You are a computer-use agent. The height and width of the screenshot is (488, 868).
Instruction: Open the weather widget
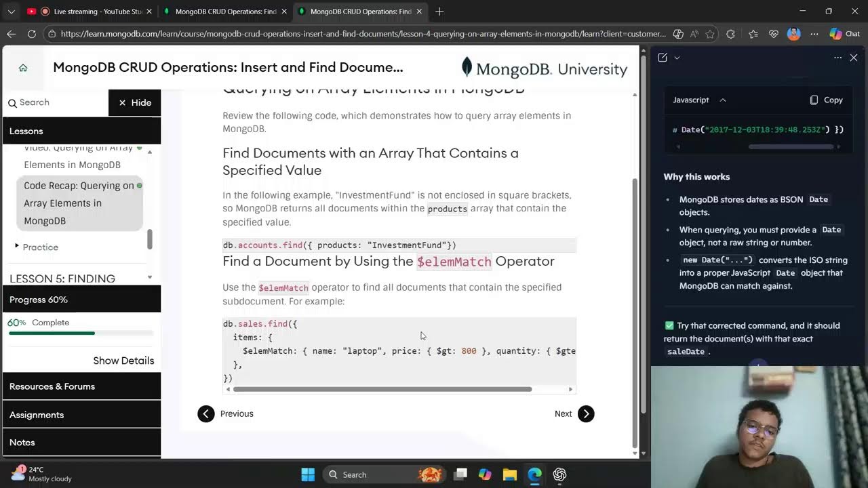coord(41,474)
